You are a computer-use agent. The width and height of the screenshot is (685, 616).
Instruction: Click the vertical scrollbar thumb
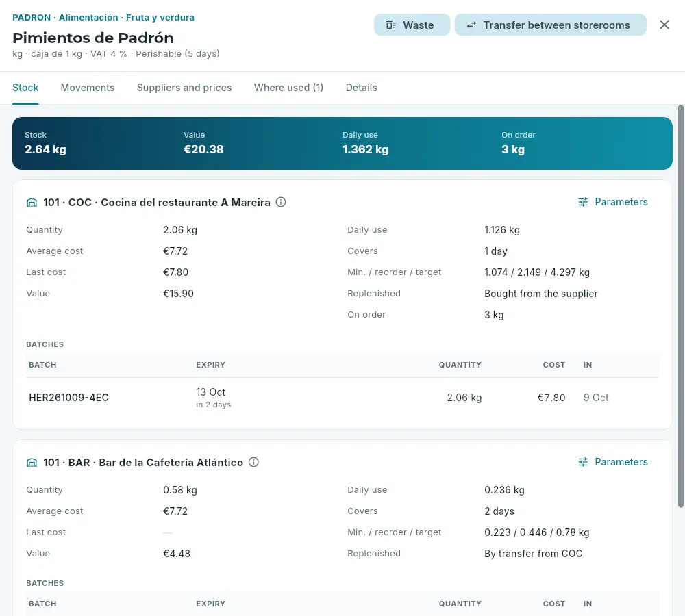(681, 305)
